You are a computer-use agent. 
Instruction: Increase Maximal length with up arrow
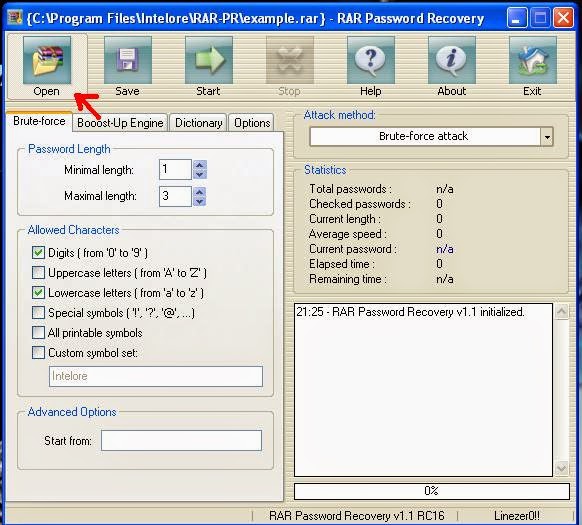200,192
